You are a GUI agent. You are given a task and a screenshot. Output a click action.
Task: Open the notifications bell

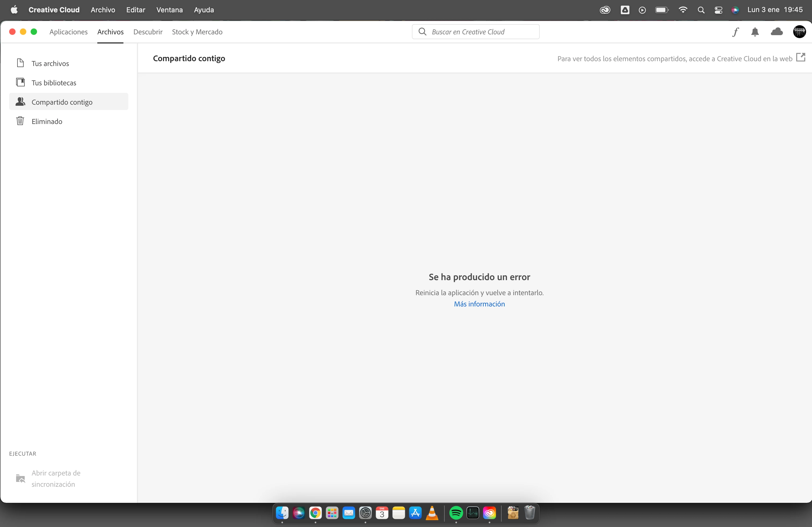tap(755, 32)
